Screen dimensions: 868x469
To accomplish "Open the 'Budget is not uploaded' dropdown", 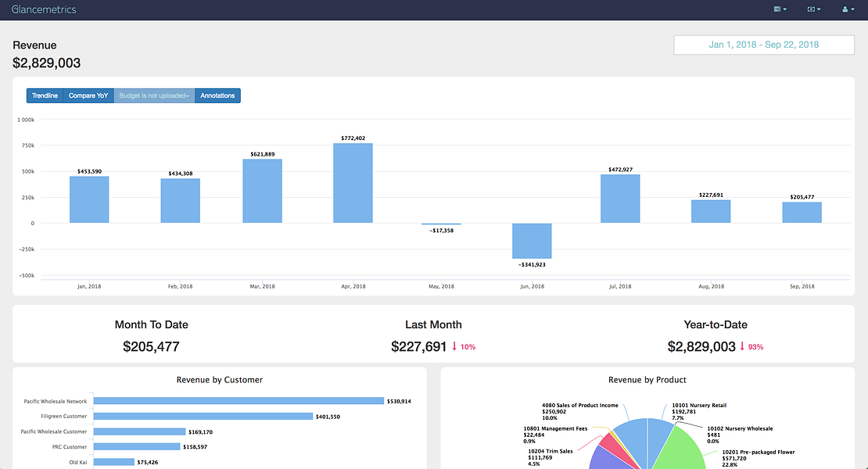I will pyautogui.click(x=155, y=95).
